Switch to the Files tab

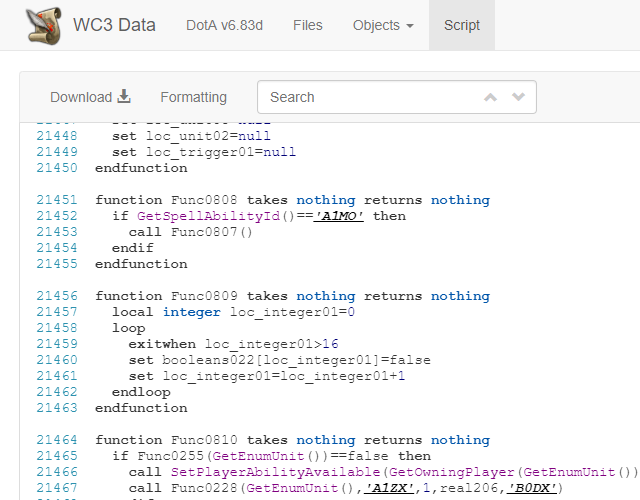tap(307, 25)
